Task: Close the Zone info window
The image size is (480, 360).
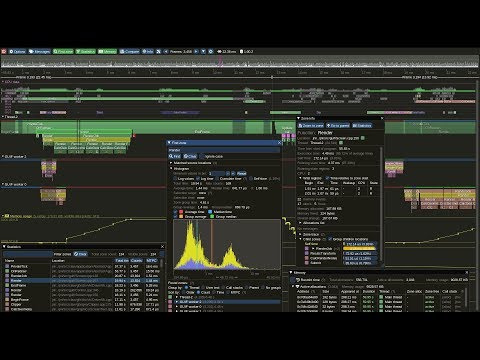Action: tap(382, 118)
